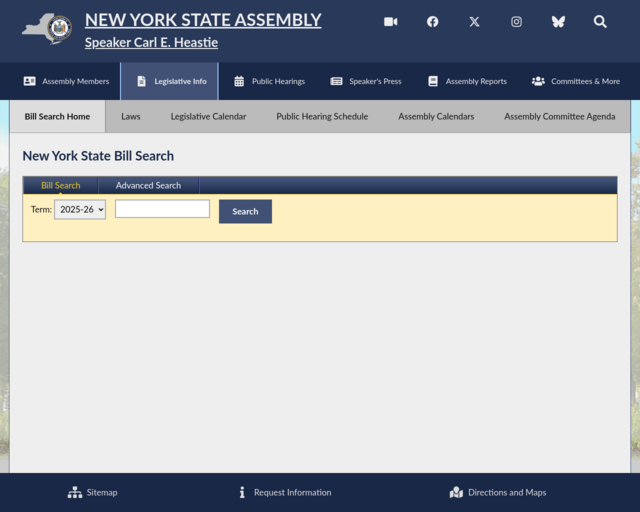Open Speaker Carl E. Heastie link
The image size is (640, 512).
point(151,42)
